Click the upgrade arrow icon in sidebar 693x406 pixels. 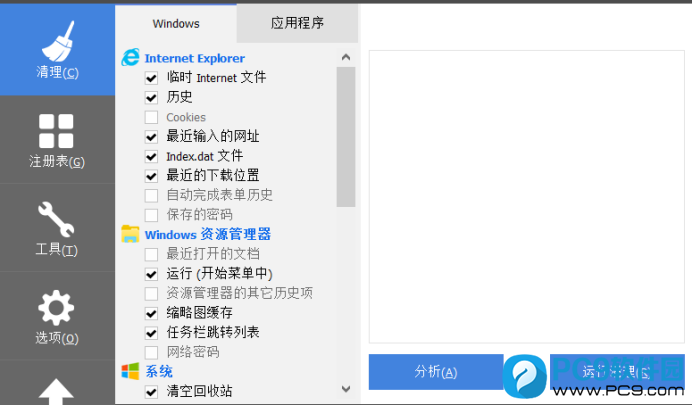click(x=56, y=391)
